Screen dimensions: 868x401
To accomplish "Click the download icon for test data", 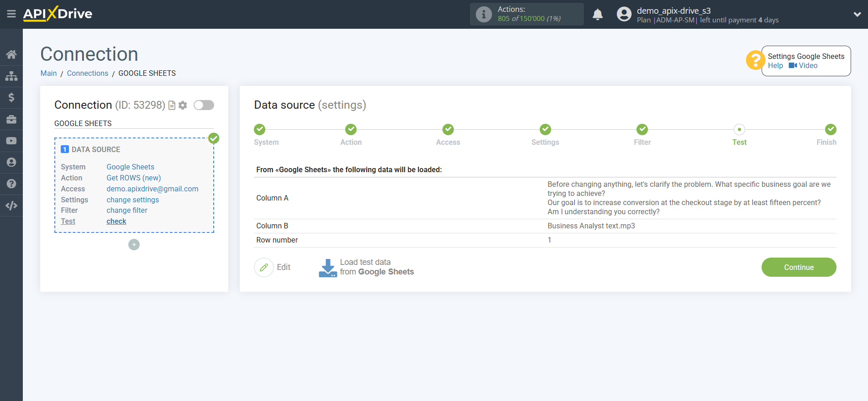I will [x=328, y=268].
